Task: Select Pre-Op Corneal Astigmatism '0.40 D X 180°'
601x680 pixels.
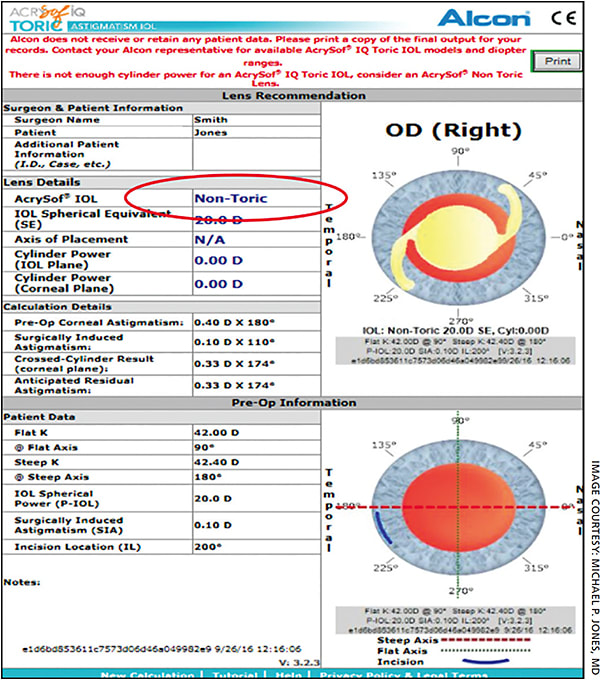Action: [235, 323]
